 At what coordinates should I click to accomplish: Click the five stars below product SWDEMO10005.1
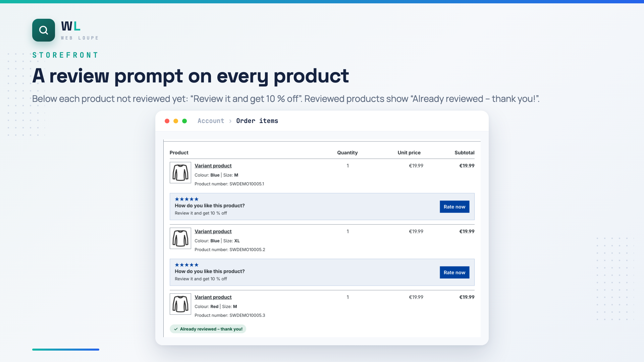[x=187, y=199]
